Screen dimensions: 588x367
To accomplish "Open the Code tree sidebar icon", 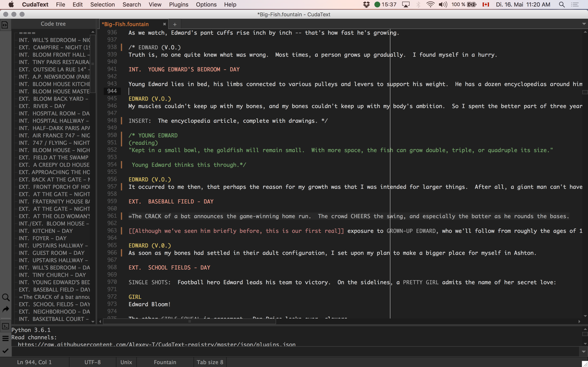I will tap(5, 25).
